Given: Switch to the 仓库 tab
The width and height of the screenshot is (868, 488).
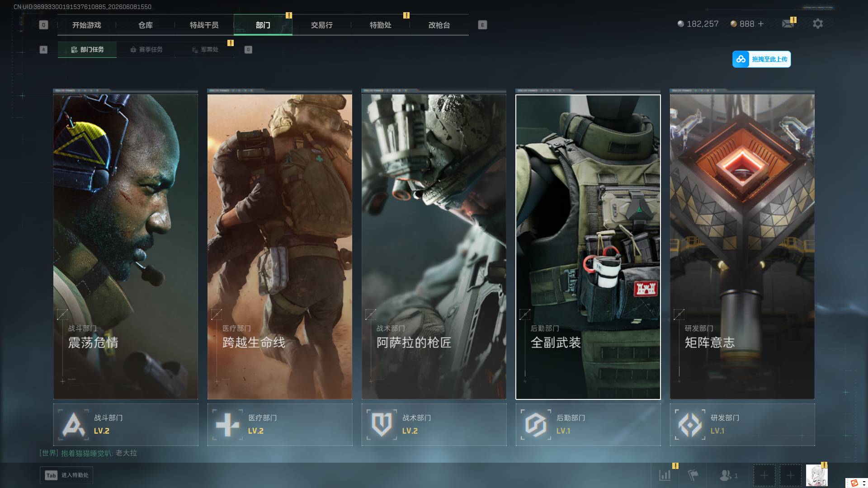Looking at the screenshot, I should click(x=146, y=25).
